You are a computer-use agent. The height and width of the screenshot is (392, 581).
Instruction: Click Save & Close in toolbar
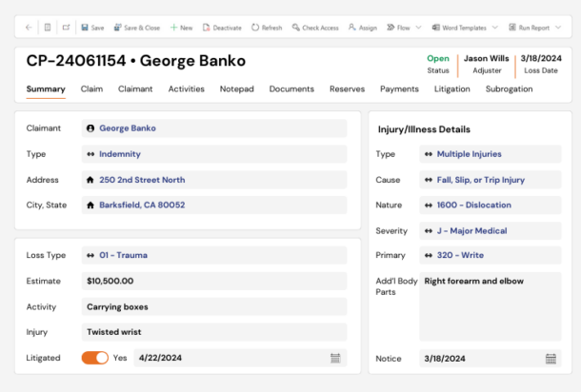point(136,28)
